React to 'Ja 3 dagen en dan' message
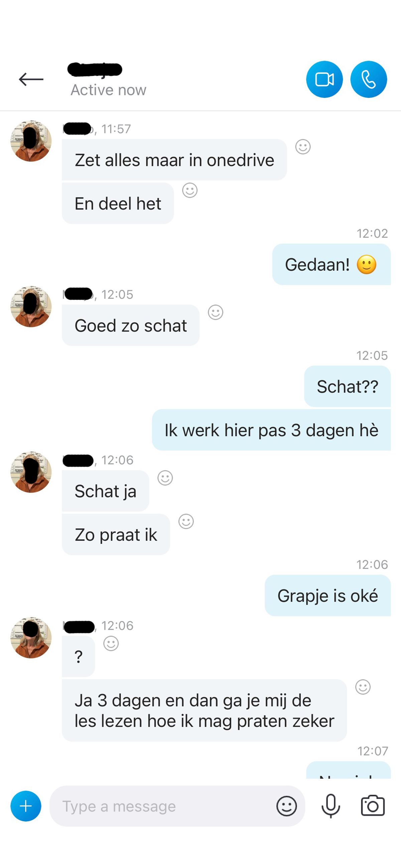The image size is (401, 868). pyautogui.click(x=363, y=687)
